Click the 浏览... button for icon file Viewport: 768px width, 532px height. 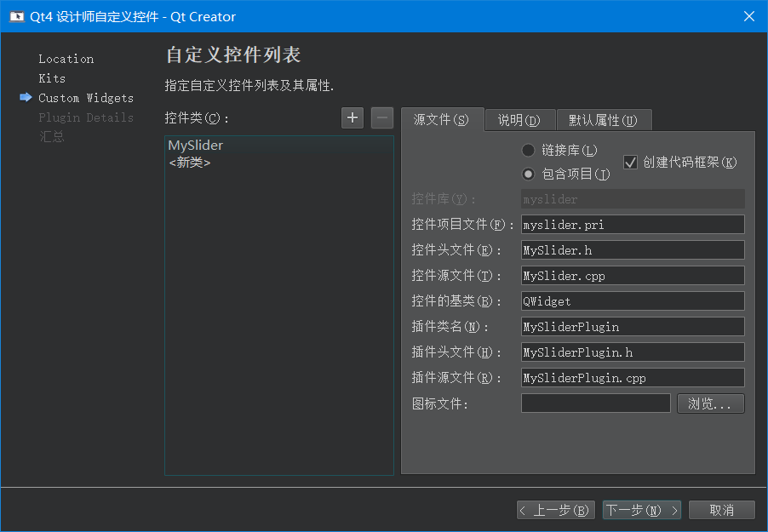pyautogui.click(x=710, y=403)
